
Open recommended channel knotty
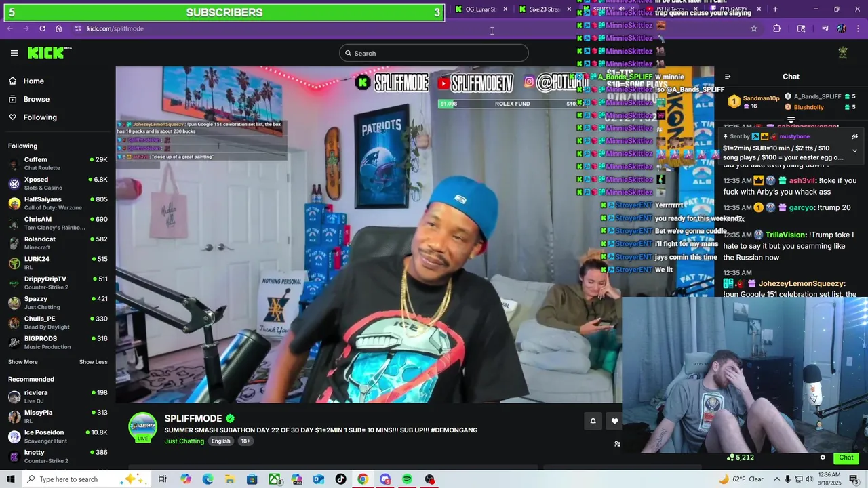[x=58, y=456]
